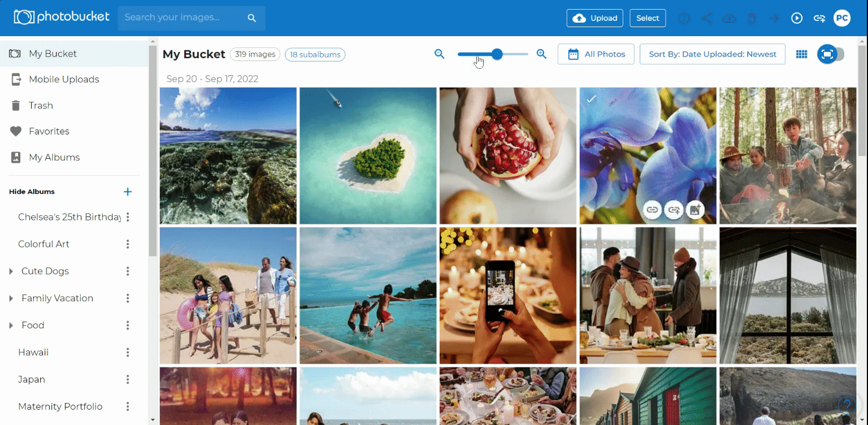Open options menu for Family Vacation album
This screenshot has width=868, height=425.
click(128, 298)
